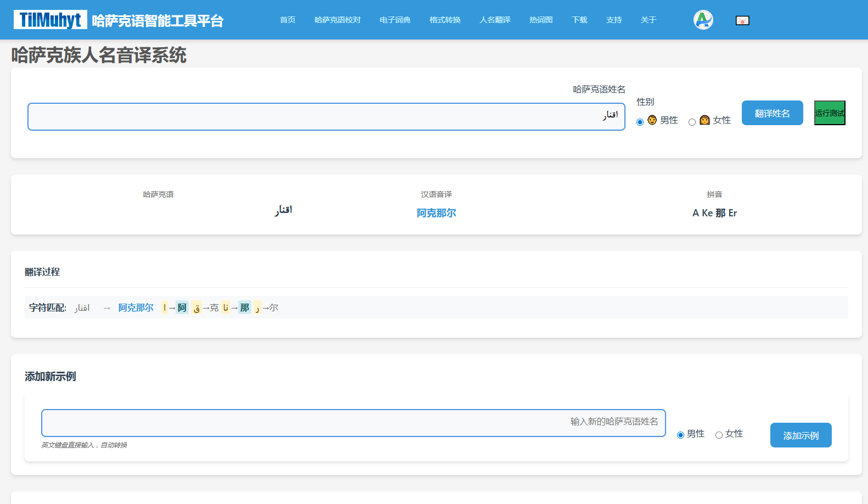Open the 电子词典 menu
Viewport: 868px width, 504px height.
tap(395, 20)
